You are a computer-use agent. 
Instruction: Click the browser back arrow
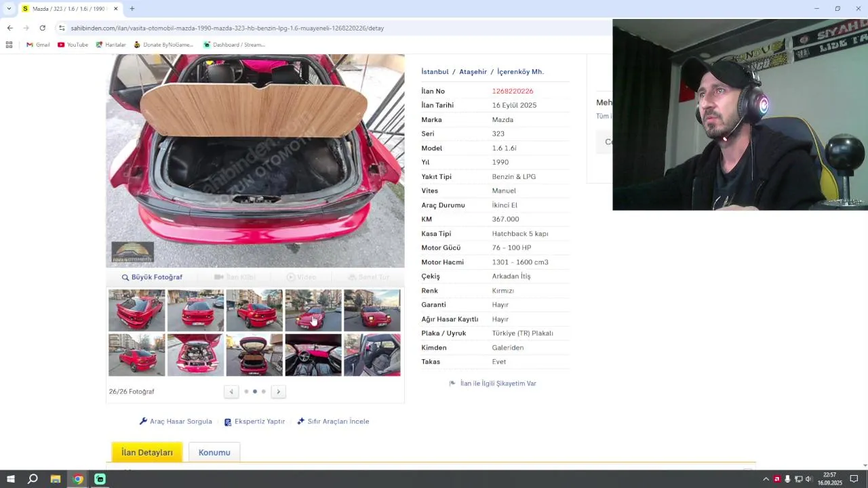(9, 28)
